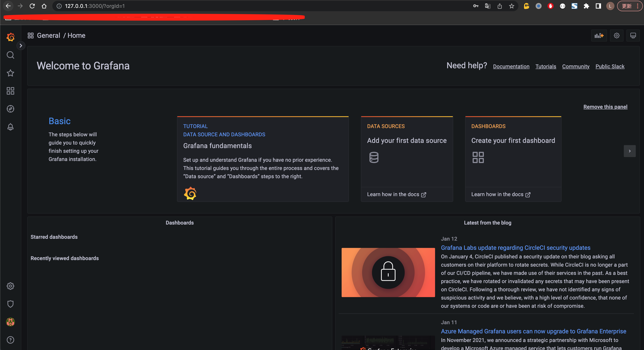Open dashboards Learn how in docs
The width and height of the screenshot is (644, 350).
(501, 194)
